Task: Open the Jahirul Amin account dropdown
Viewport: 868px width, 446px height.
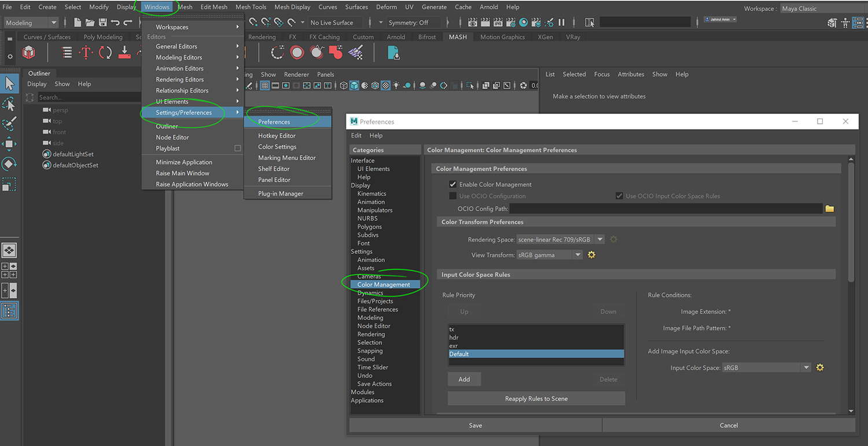Action: click(x=721, y=20)
